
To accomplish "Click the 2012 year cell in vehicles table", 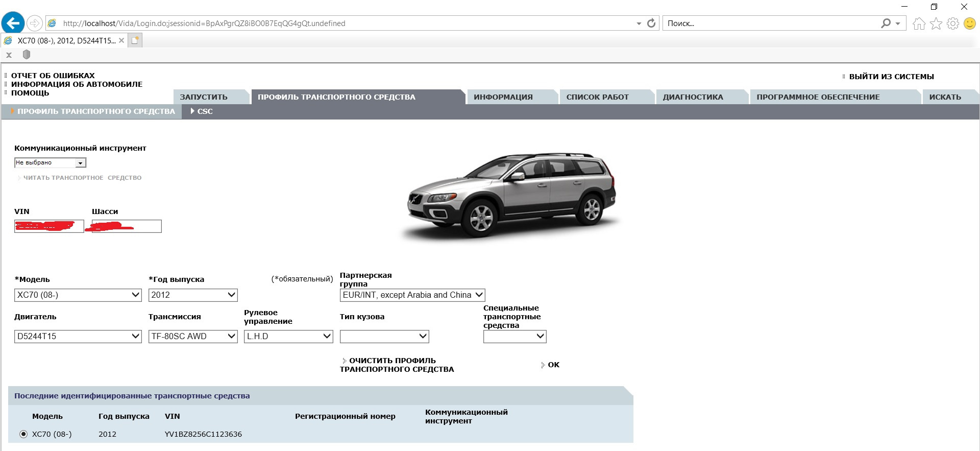I will 107,434.
